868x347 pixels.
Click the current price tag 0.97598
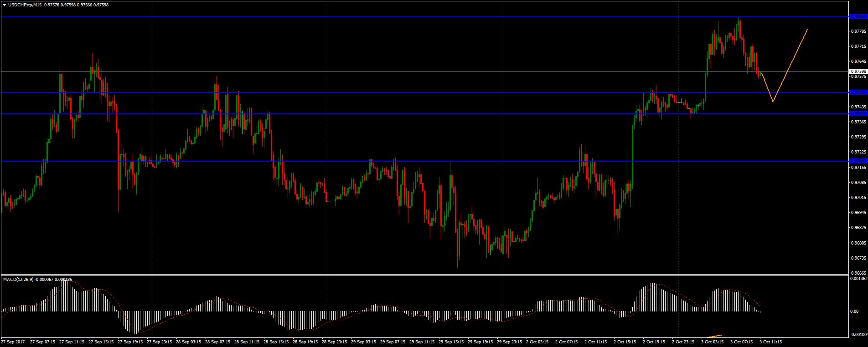pos(858,71)
